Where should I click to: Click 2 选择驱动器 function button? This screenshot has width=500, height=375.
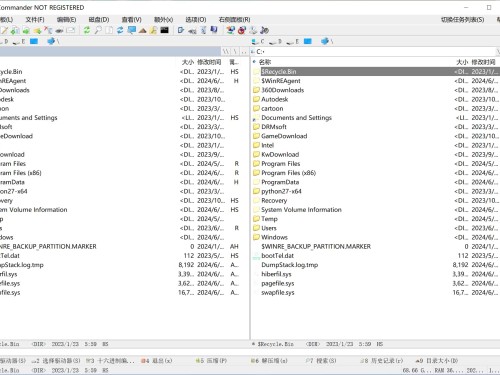56,361
